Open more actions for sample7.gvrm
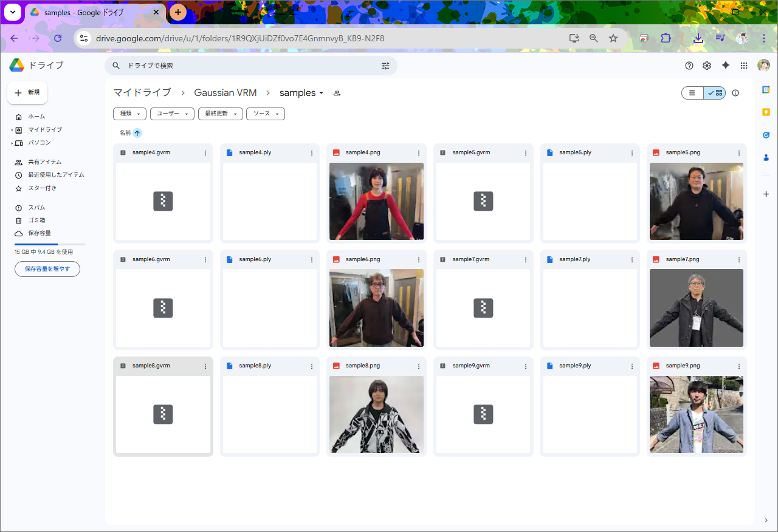 [525, 259]
